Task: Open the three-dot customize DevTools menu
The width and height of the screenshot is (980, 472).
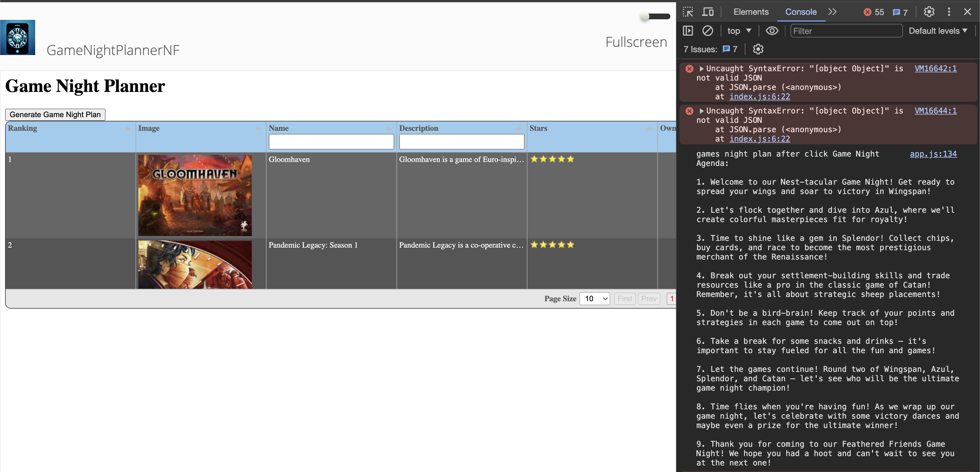Action: pyautogui.click(x=949, y=12)
